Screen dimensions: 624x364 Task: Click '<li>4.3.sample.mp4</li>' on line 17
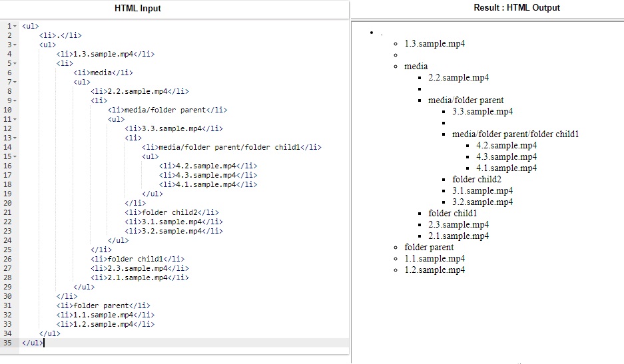[x=208, y=176]
